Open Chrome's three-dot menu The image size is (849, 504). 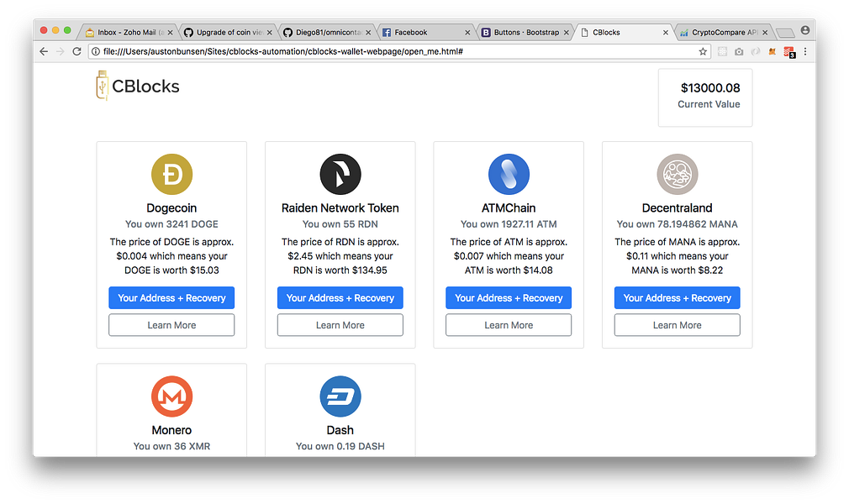click(804, 51)
